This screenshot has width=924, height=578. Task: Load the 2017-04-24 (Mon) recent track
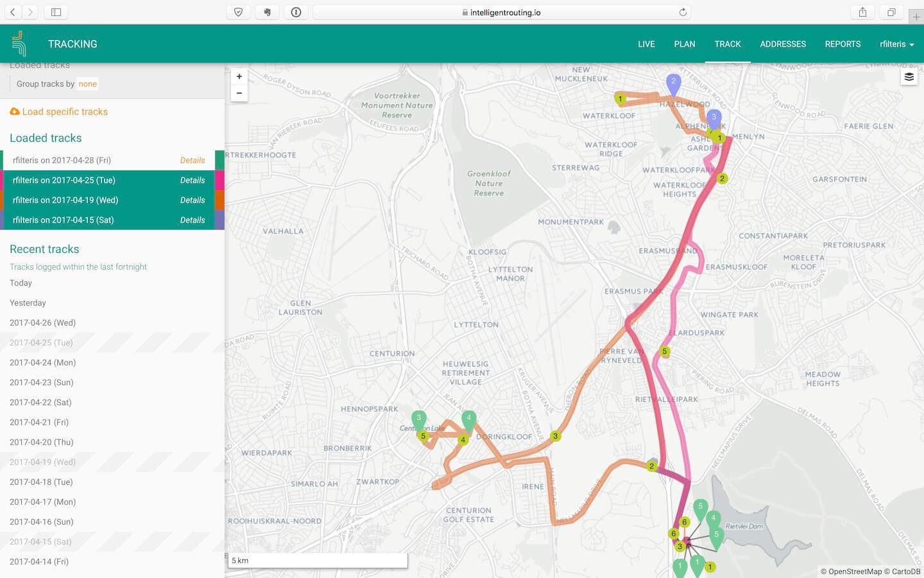tap(43, 363)
